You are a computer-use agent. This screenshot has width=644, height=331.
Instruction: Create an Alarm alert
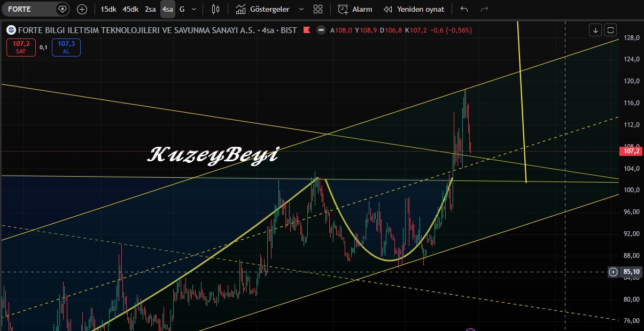click(x=355, y=9)
